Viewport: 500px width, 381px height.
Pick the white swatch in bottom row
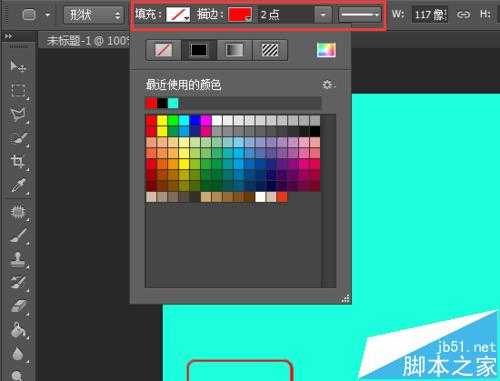260,197
